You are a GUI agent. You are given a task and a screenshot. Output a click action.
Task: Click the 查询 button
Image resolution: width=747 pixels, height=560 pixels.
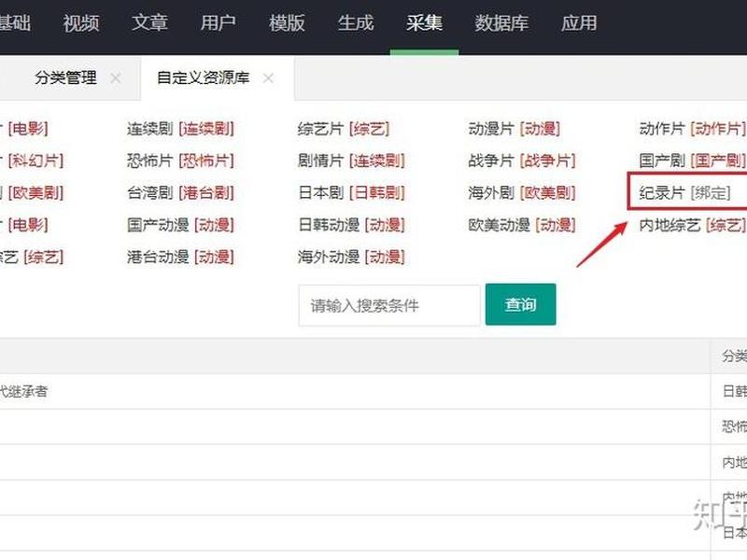tap(521, 304)
